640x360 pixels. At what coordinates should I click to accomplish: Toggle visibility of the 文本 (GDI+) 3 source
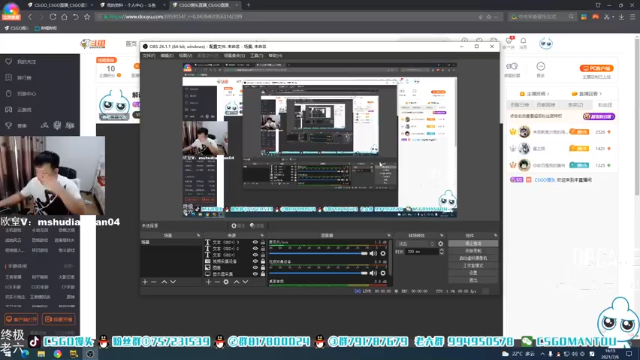click(255, 242)
